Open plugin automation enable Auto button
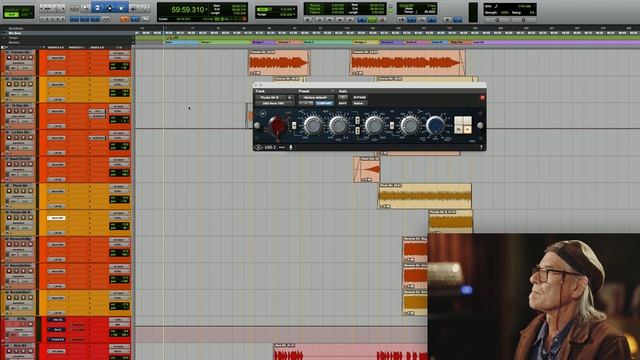640x360 pixels. (343, 98)
